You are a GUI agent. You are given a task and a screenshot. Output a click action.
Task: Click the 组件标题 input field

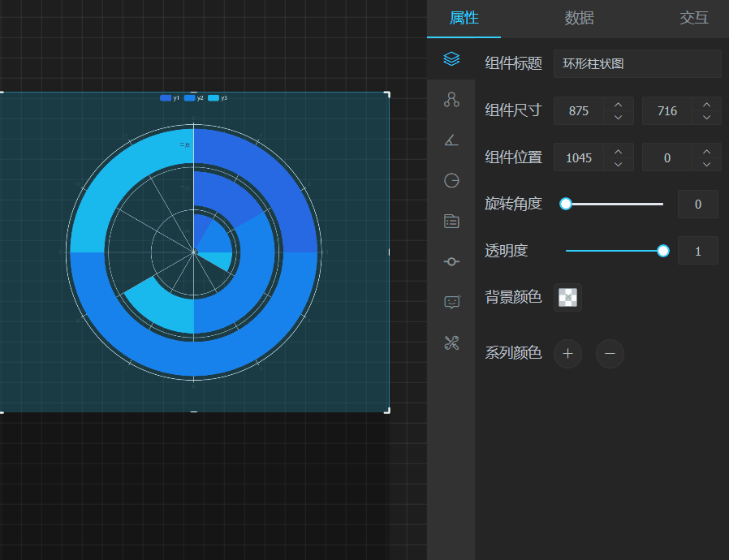pos(637,63)
